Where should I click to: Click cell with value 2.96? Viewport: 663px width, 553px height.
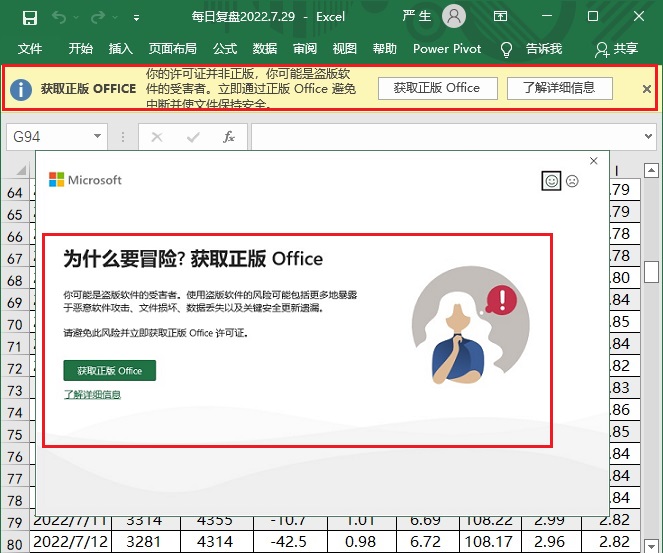552,541
